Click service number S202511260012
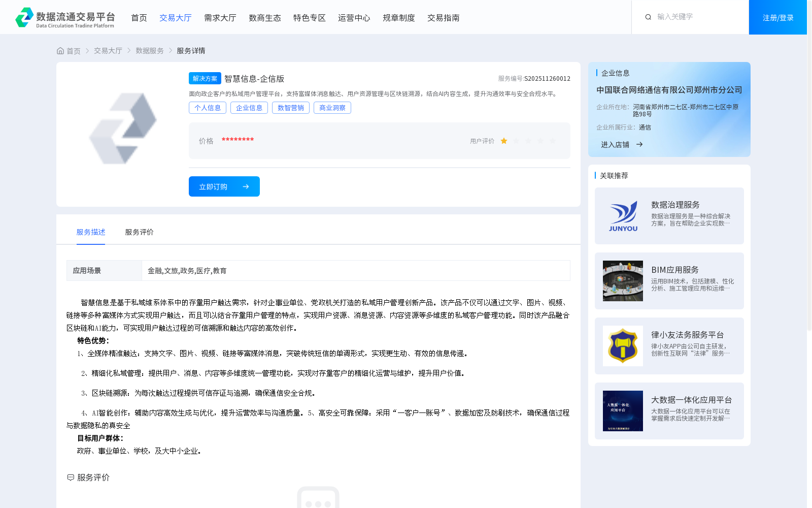This screenshot has width=812, height=508. [x=547, y=79]
